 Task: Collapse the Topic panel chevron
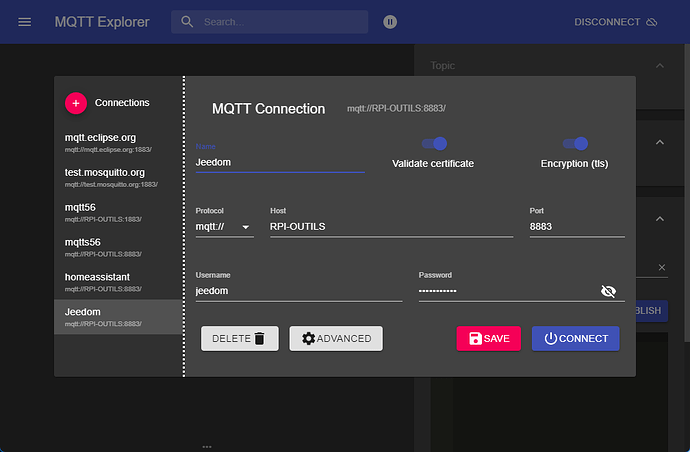click(x=660, y=66)
